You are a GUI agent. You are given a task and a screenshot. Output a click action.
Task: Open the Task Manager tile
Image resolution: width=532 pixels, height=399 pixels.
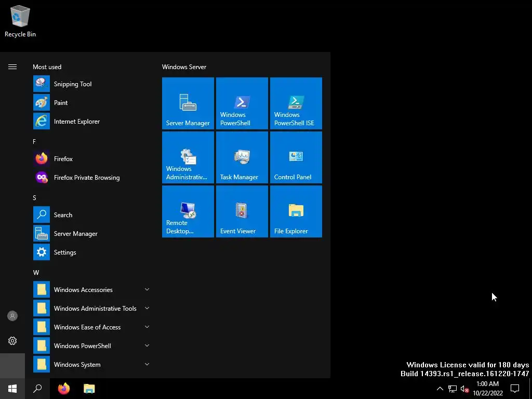242,157
